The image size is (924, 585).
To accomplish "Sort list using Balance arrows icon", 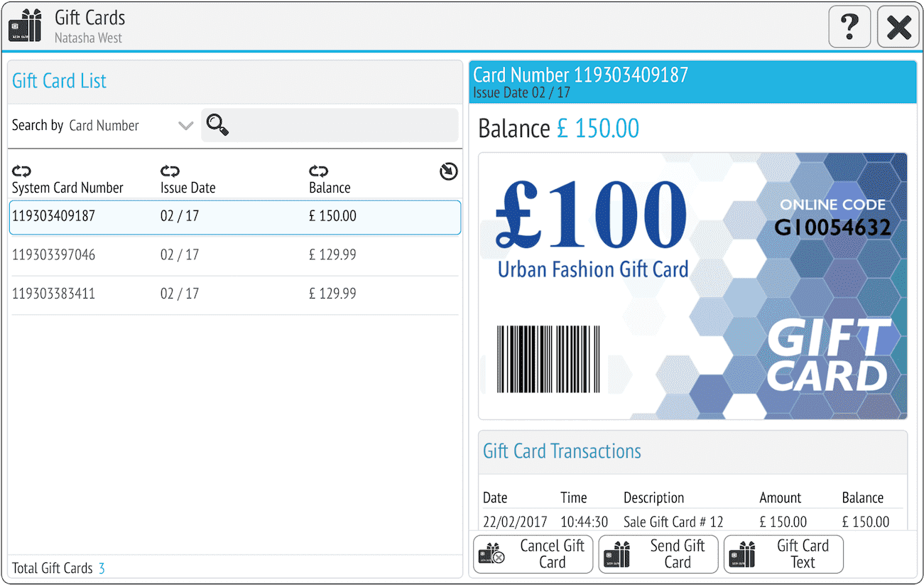I will (318, 171).
